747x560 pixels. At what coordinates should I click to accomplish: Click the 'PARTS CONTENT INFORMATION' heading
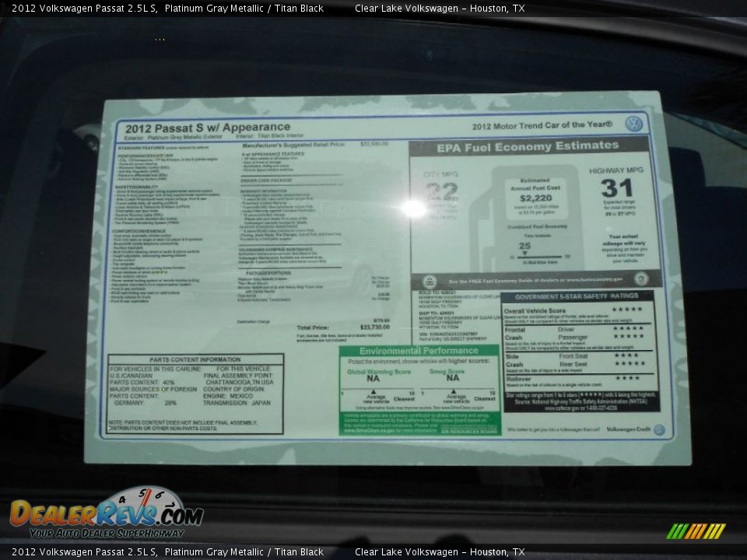(x=195, y=359)
